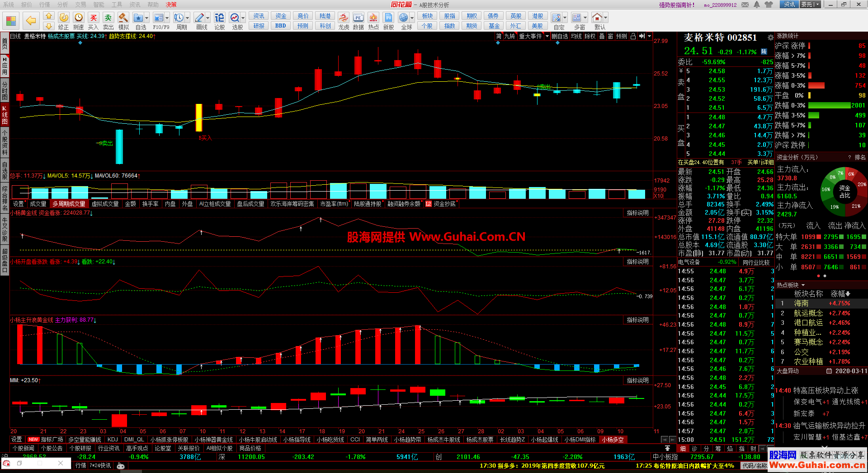The image size is (868, 473).
Task: Click the 新股 IPO icon
Action: coord(388,18)
